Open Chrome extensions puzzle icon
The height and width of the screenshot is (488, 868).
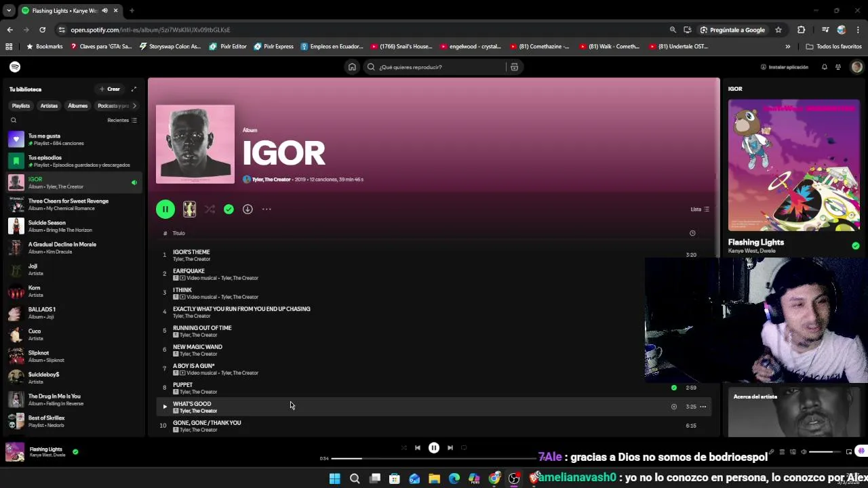point(802,30)
